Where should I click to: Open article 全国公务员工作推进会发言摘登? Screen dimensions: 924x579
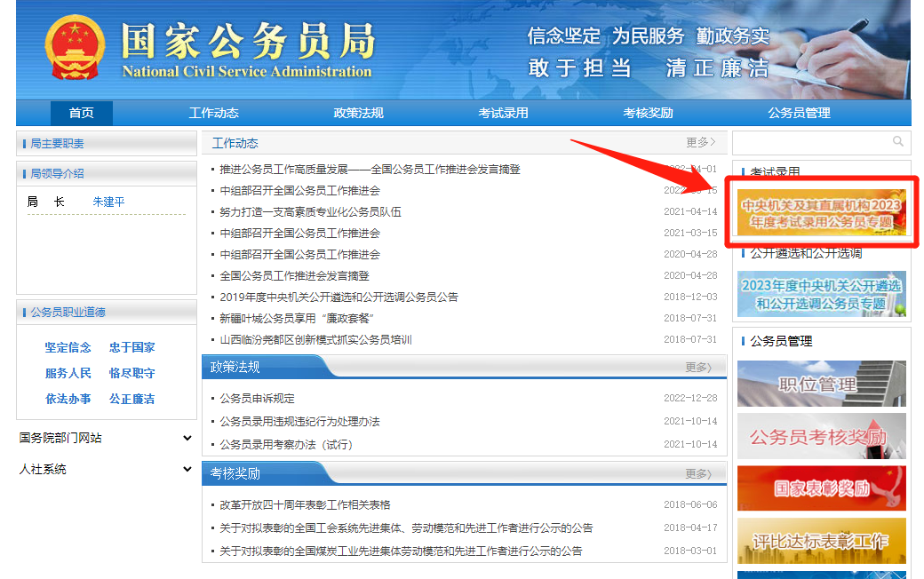(295, 275)
